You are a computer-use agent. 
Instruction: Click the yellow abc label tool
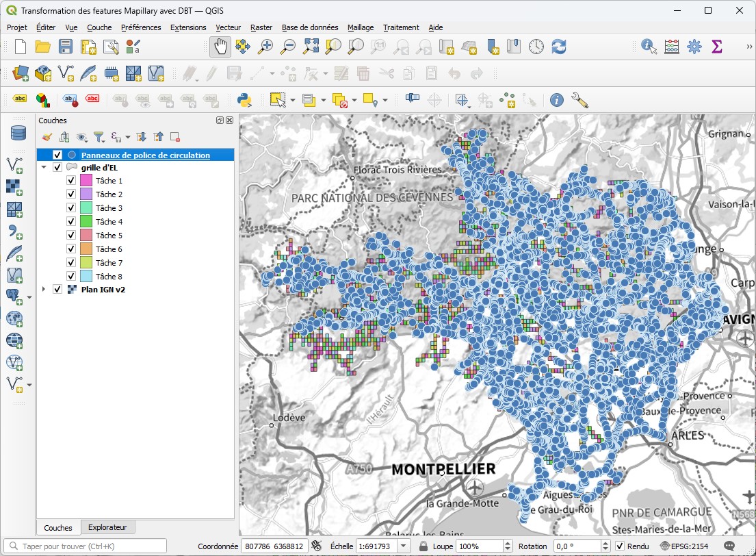[20, 99]
